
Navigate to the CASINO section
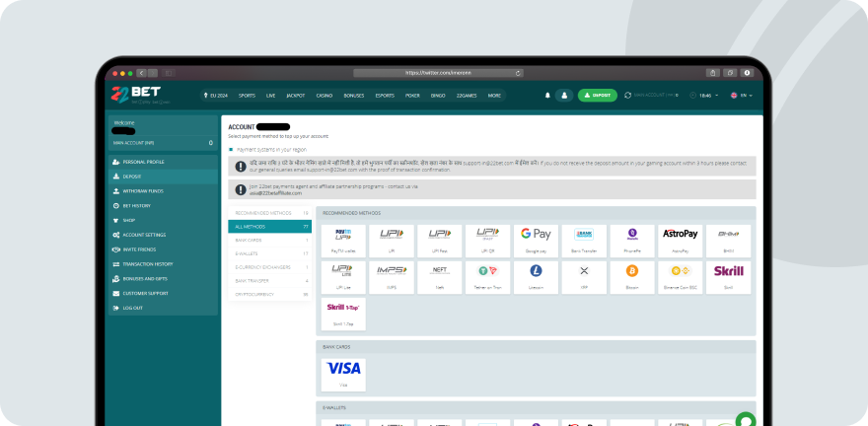[x=325, y=95]
